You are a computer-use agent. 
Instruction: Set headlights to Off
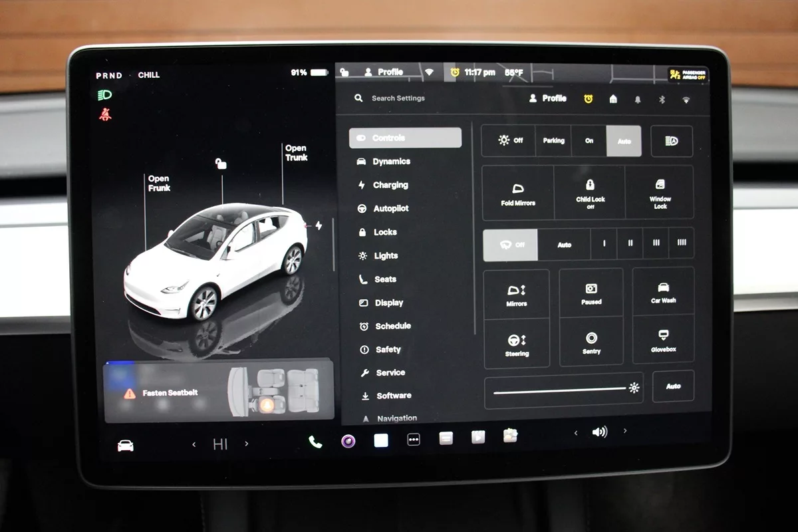pos(510,140)
